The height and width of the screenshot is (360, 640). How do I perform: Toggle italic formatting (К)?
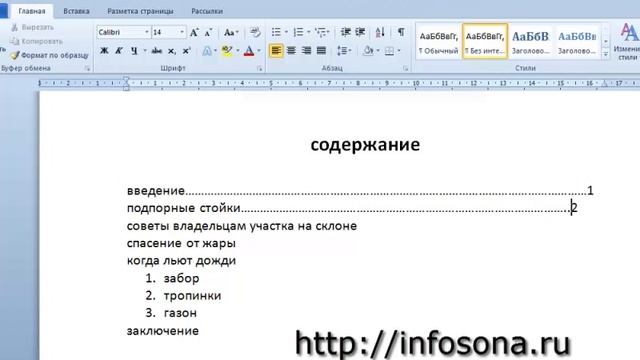[119, 51]
